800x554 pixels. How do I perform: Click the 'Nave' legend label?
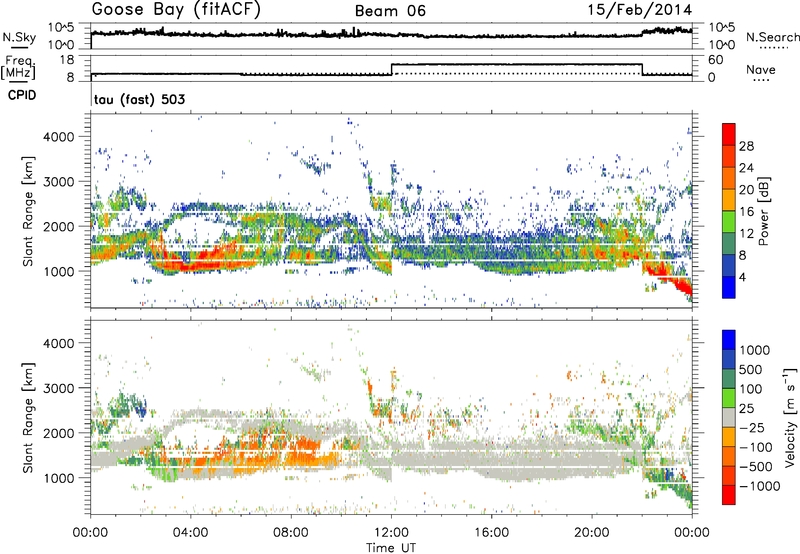click(761, 69)
